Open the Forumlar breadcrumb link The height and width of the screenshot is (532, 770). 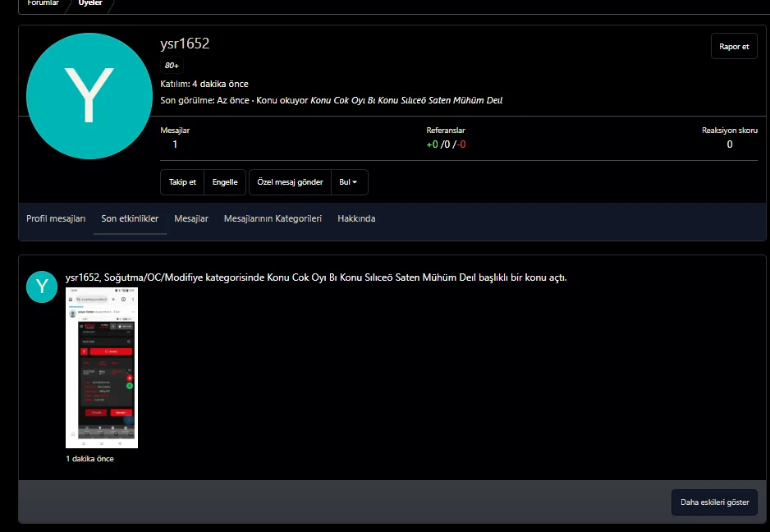click(43, 3)
